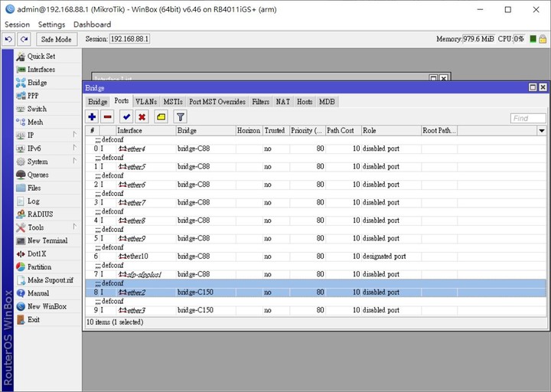Expand IP submenu in sidebar

(47, 136)
